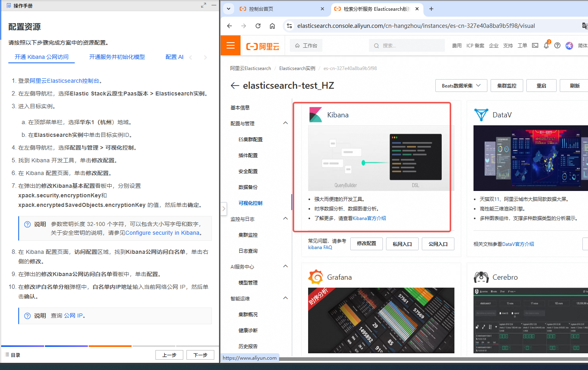
Task: Click the DataV logo icon
Action: click(x=481, y=115)
